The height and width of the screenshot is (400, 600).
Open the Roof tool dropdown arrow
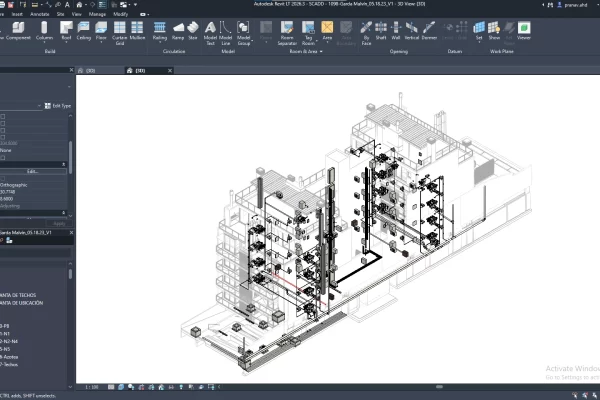[66, 43]
